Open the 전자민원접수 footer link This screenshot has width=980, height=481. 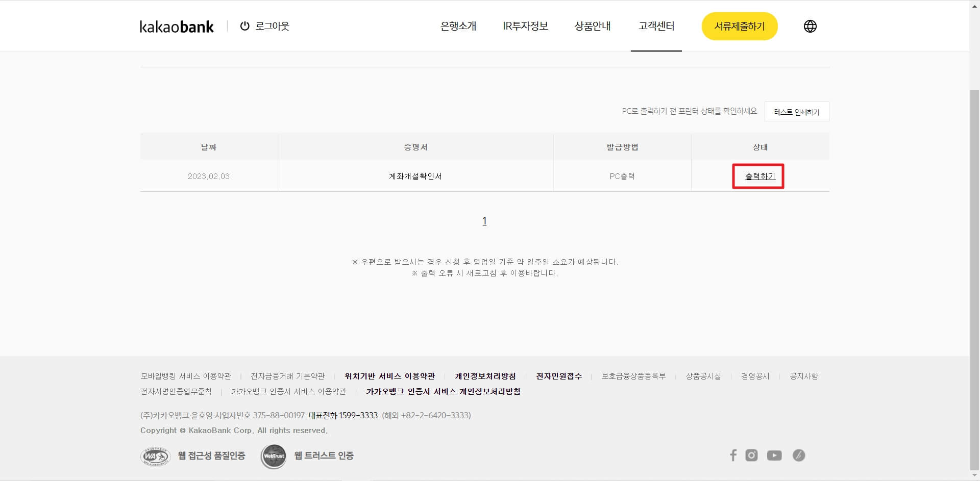click(559, 376)
